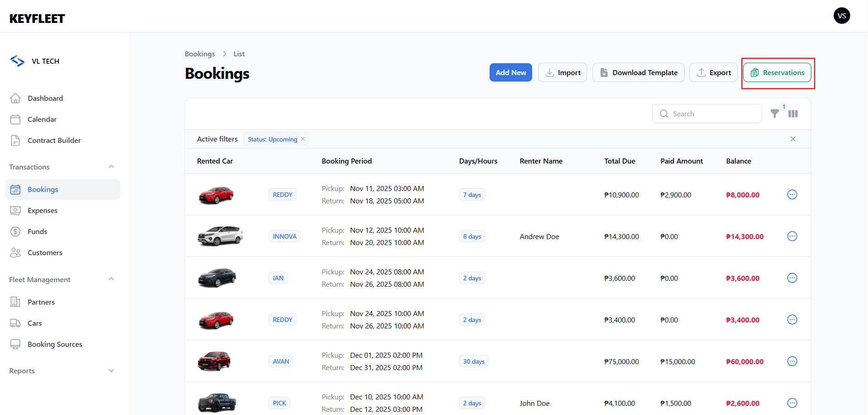This screenshot has width=868, height=415.
Task: Open actions menu for AVAN booking
Action: click(x=792, y=361)
